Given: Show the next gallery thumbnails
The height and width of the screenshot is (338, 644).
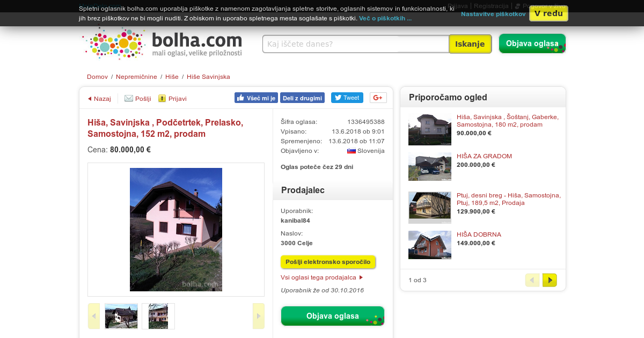Looking at the screenshot, I should [258, 316].
